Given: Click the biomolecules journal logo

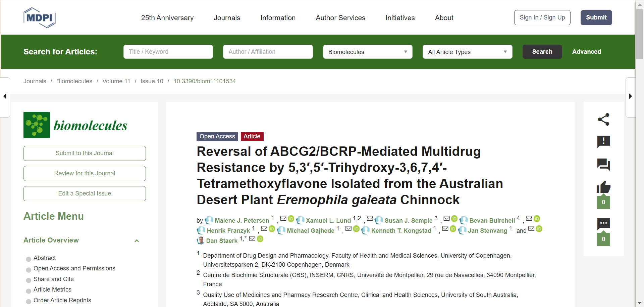Looking at the screenshot, I should (x=75, y=125).
